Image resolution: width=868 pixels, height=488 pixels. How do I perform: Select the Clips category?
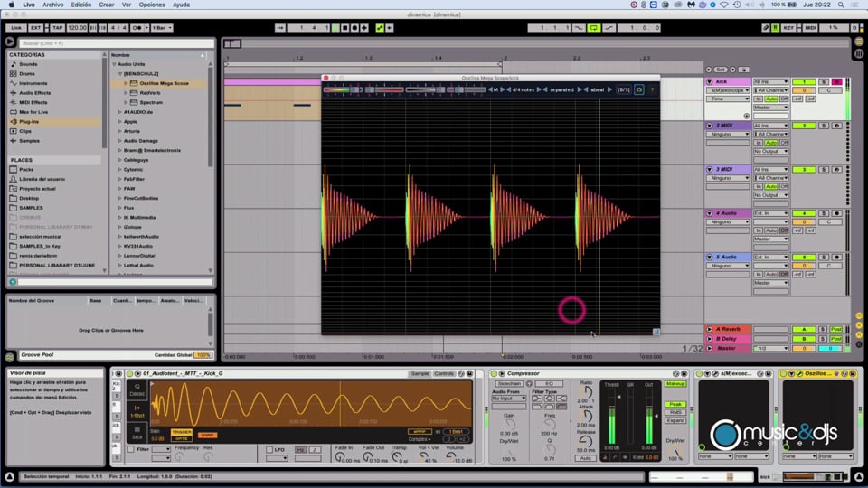coord(25,131)
